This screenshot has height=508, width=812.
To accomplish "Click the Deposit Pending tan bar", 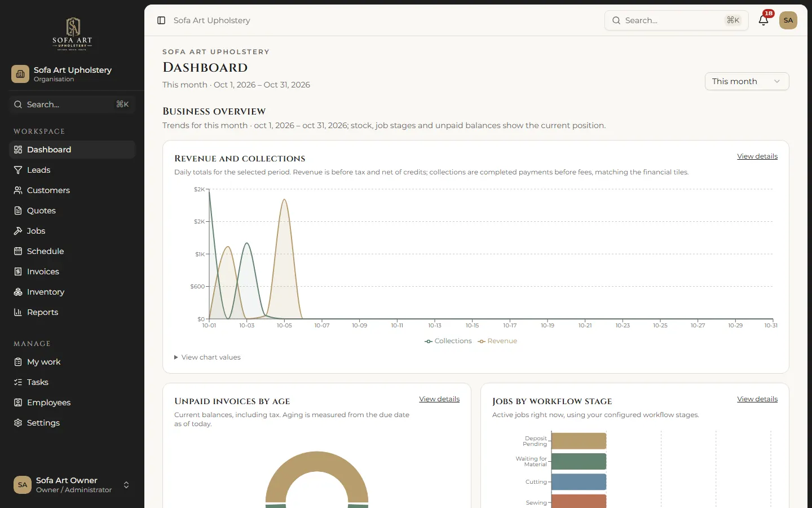I will pos(579,441).
